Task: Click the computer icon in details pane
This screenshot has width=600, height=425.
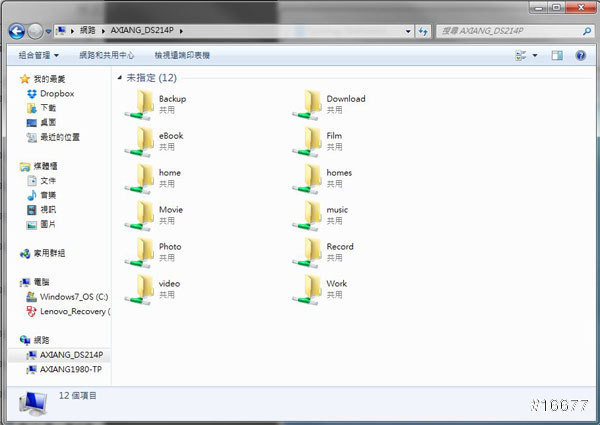Action: pyautogui.click(x=33, y=404)
